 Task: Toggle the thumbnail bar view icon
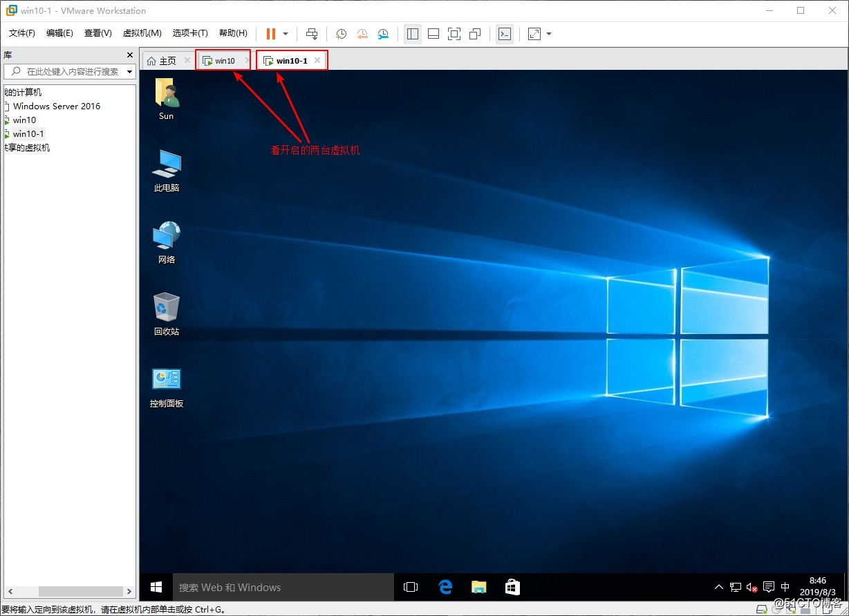tap(433, 34)
